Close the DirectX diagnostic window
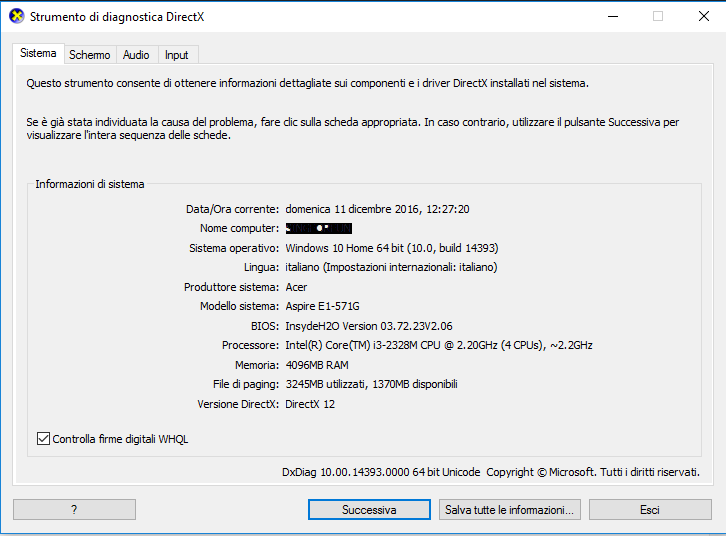 704,16
